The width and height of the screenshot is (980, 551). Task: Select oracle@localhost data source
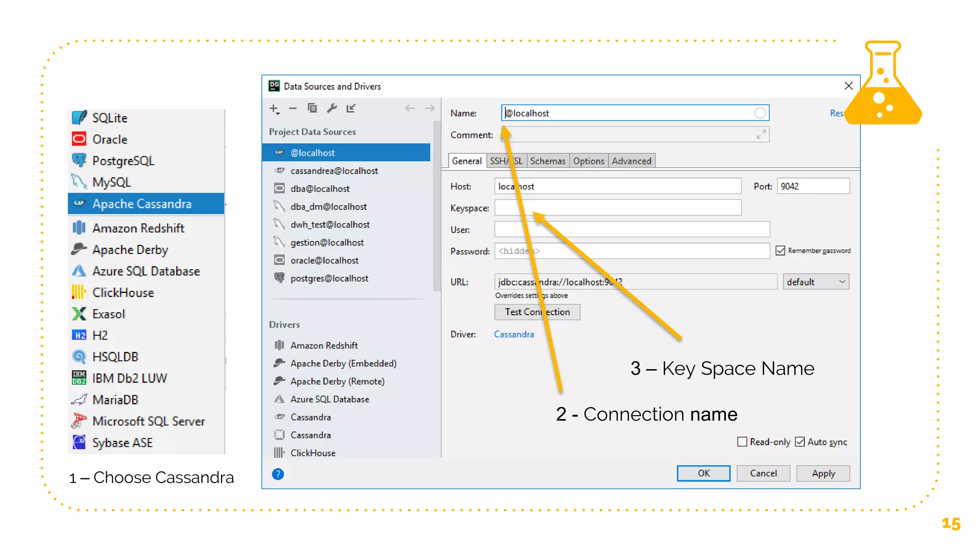pos(346,260)
